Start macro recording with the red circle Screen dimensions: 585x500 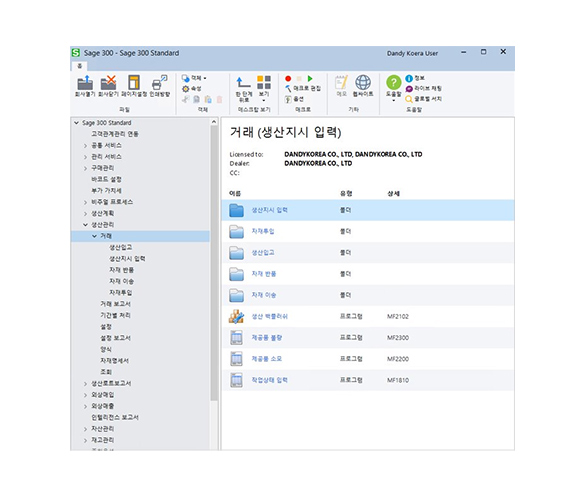(288, 78)
